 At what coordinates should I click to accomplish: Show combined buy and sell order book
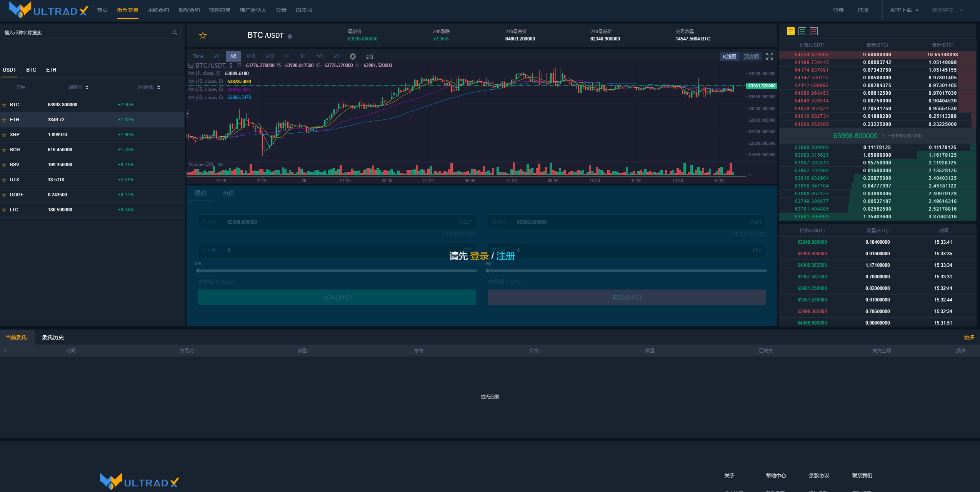click(x=790, y=32)
